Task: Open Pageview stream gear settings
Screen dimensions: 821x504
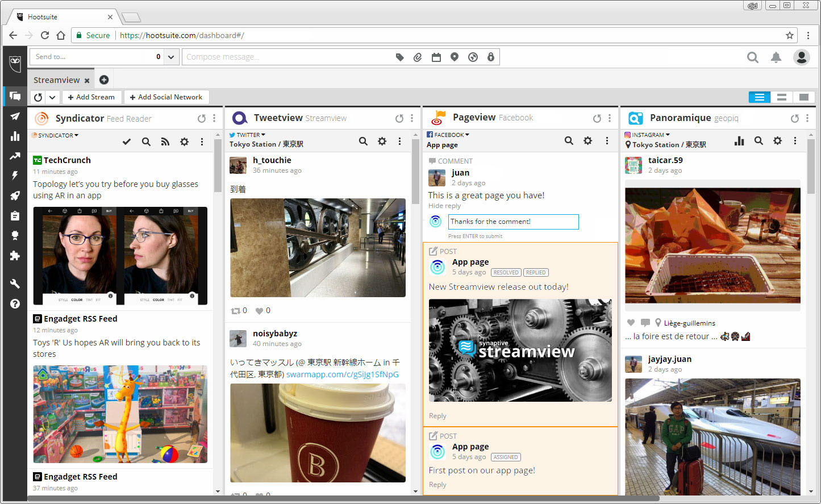Action: pos(587,140)
